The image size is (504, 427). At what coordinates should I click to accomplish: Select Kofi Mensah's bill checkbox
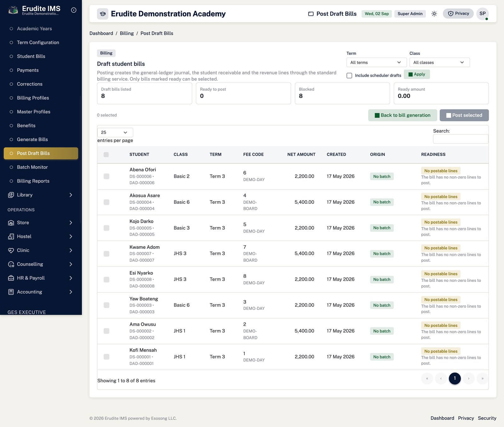pos(106,357)
